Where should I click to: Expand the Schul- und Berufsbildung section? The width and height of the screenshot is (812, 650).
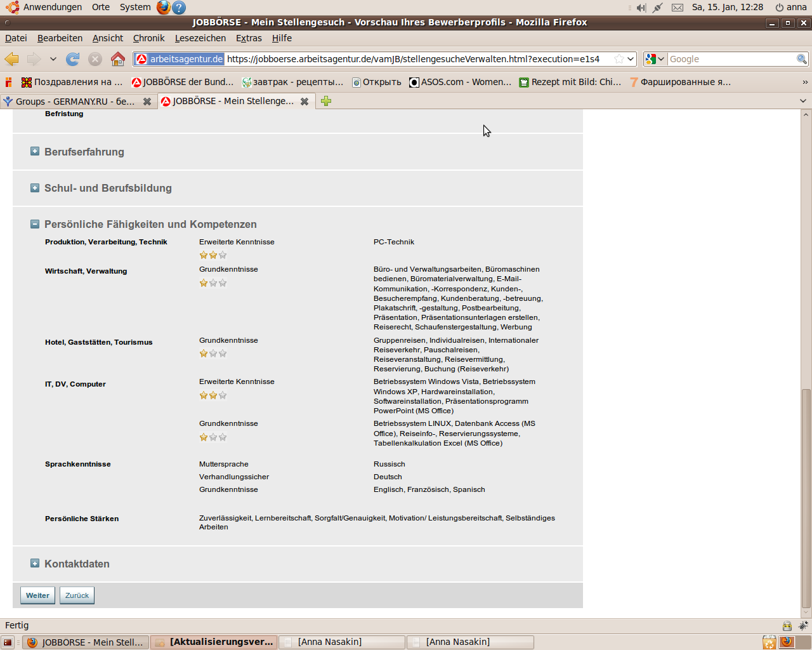[35, 188]
